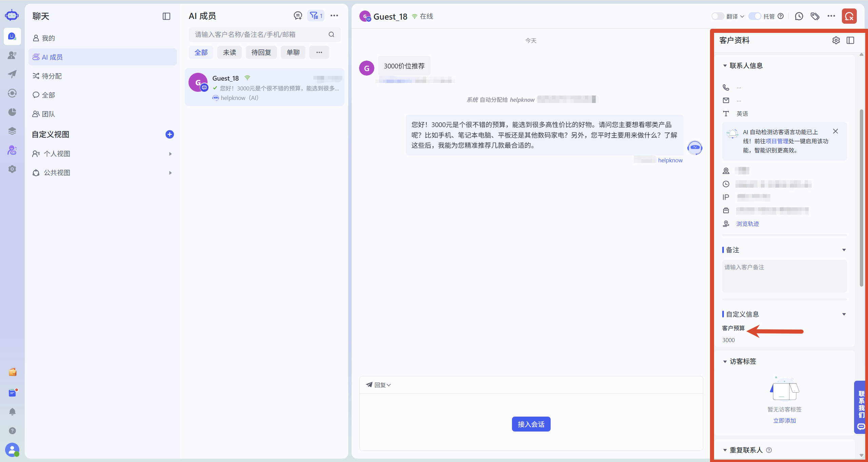Toggle the 托管 switch
The height and width of the screenshot is (462, 868).
(x=755, y=16)
